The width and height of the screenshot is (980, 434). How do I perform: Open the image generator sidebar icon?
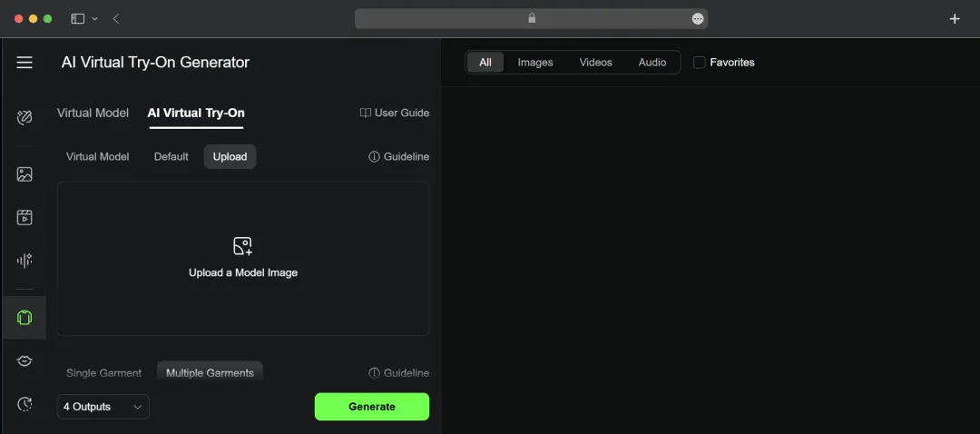pyautogui.click(x=24, y=174)
